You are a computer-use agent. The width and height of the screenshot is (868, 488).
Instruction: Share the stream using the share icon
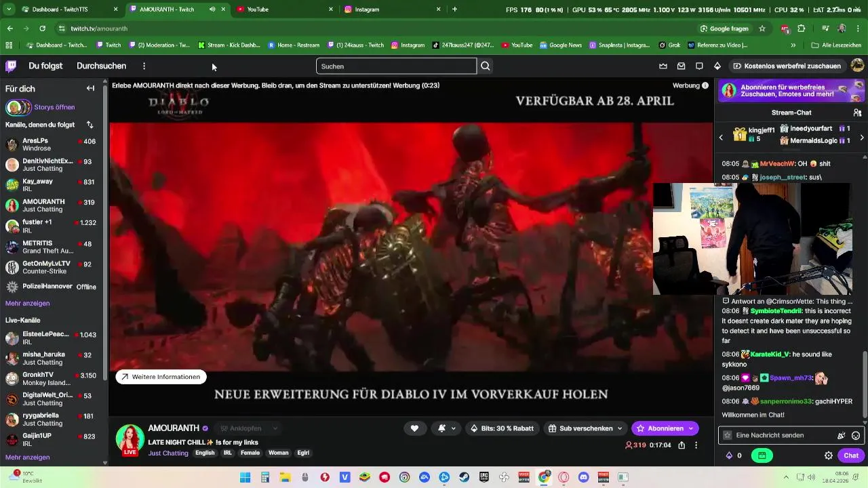[682, 445]
